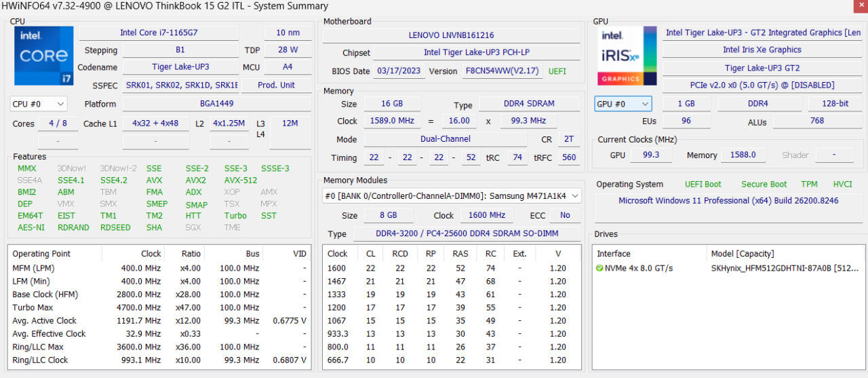Image resolution: width=868 pixels, height=378 pixels.
Task: Click the module Clock 1600 MHz value
Action: (x=487, y=215)
